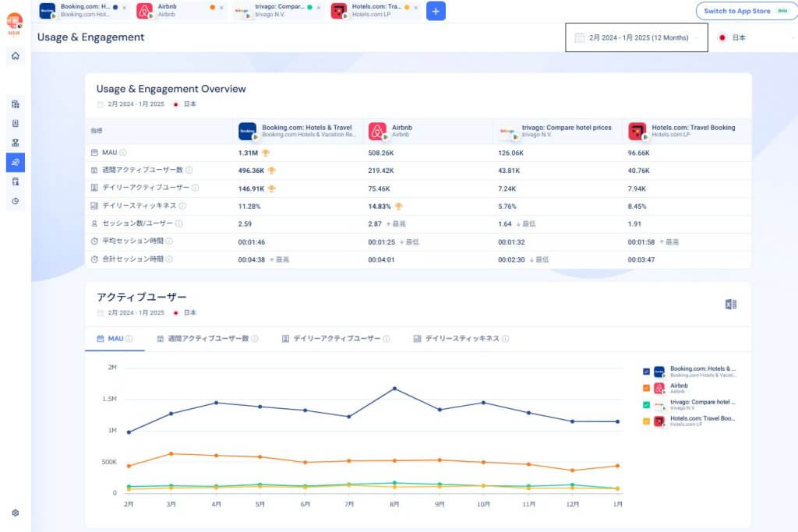Open the Hotels.com app tab at top
Screen dimensions: 798x532
(x=366, y=11)
